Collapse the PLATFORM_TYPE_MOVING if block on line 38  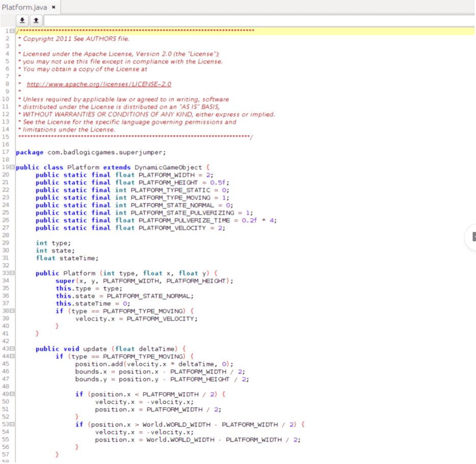[11, 311]
